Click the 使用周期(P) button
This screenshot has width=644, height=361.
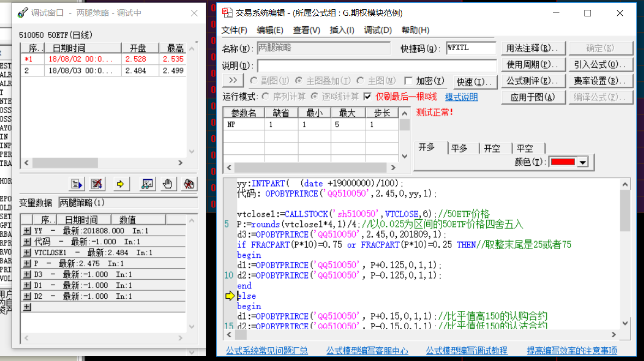click(533, 65)
